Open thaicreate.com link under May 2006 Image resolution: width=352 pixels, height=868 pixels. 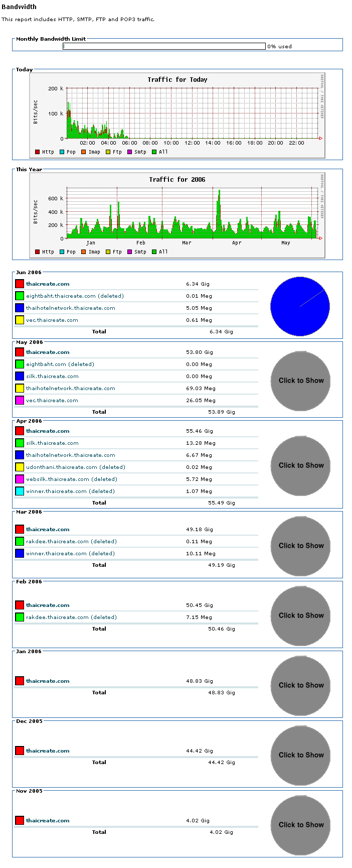click(x=48, y=352)
